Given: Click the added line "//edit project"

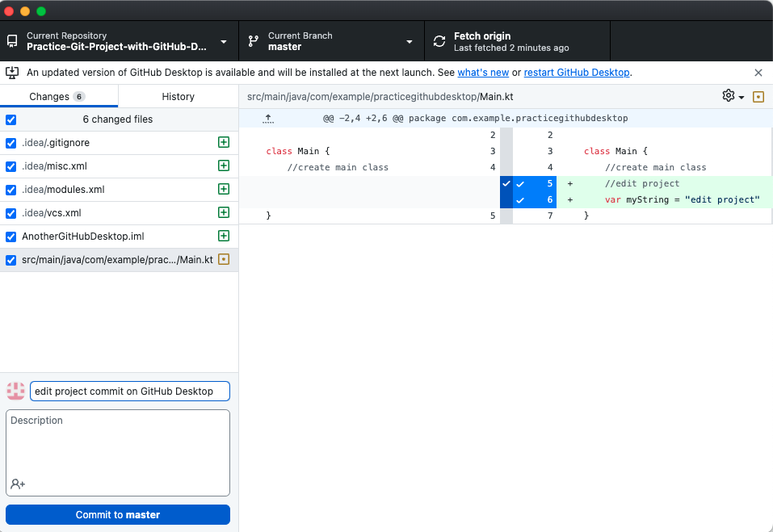Looking at the screenshot, I should tap(642, 184).
